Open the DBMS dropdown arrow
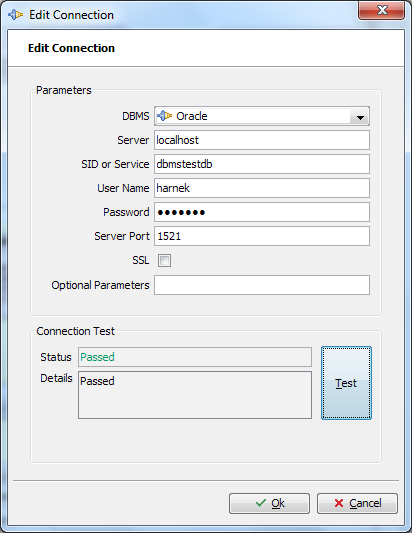Viewport: 412px width, 533px height. point(360,117)
